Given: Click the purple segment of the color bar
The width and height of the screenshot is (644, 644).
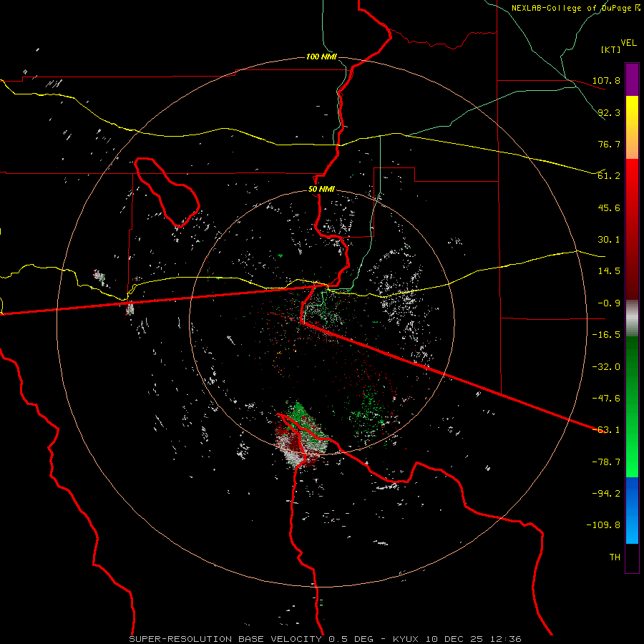Looking at the screenshot, I should 632,79.
